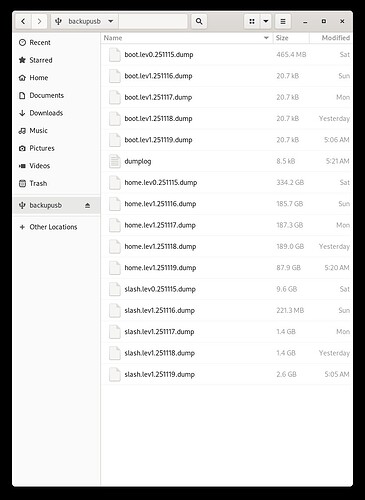
Task: Click the file icon of boot.lev1.251119.dump
Action: (115, 140)
